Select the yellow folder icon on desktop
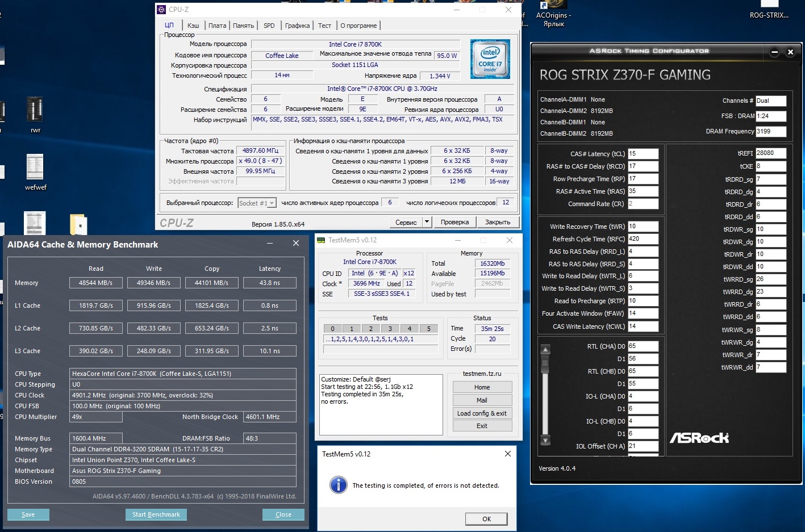Screen dimensions: 805x532 [78, 224]
